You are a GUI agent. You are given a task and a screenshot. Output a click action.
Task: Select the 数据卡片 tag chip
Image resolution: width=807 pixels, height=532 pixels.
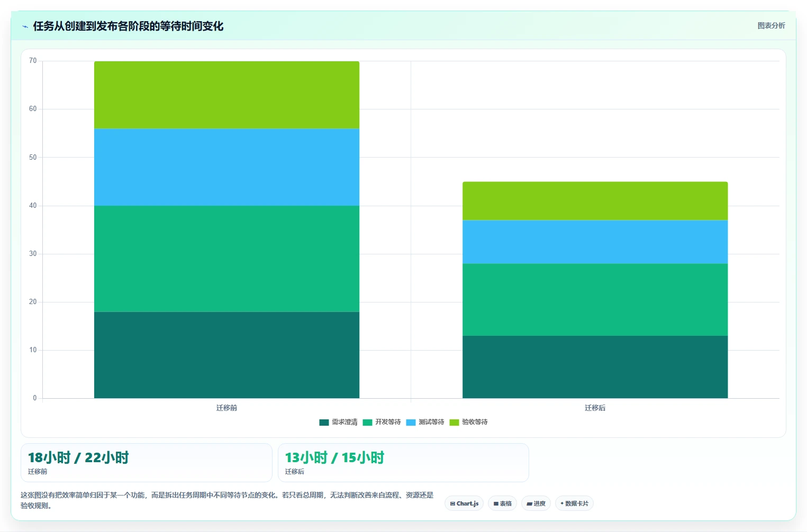(x=574, y=503)
